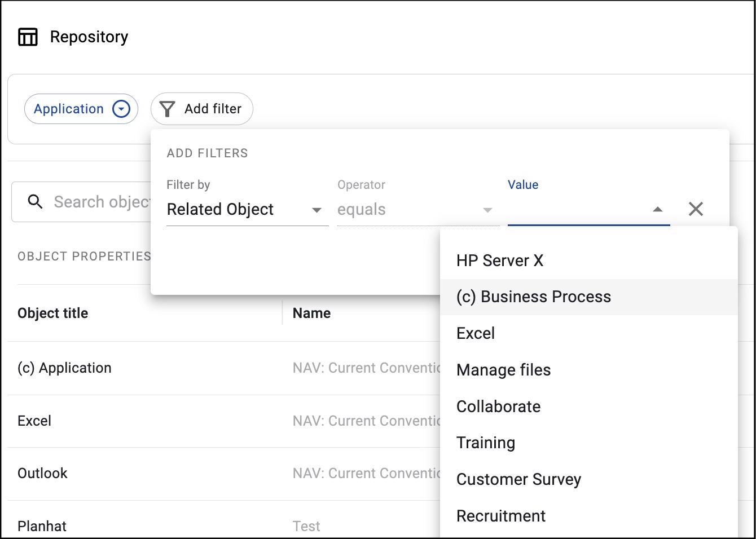The width and height of the screenshot is (756, 539).
Task: Click the Add filter button
Action: coord(201,109)
